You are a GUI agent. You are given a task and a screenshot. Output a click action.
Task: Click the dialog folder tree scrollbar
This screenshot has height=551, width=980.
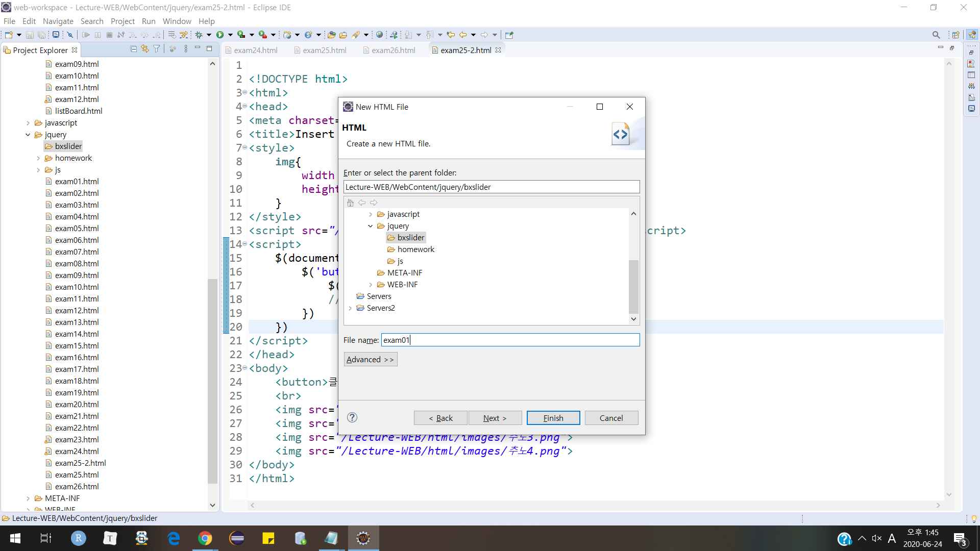633,286
